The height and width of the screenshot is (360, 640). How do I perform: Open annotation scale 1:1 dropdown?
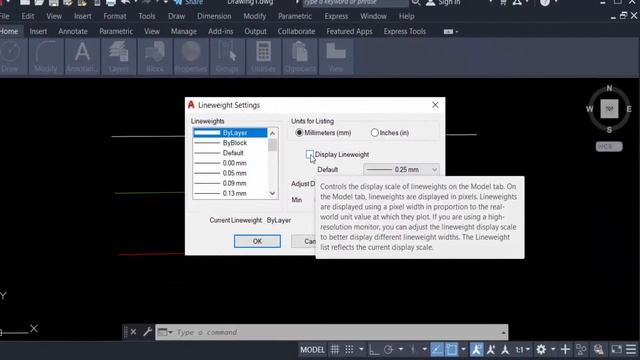pos(522,349)
